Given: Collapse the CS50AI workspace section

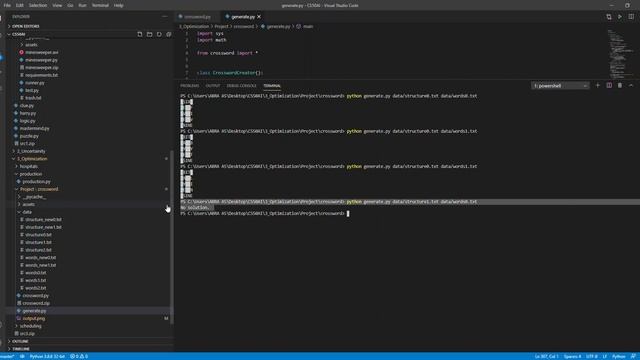Looking at the screenshot, I should (x=17, y=34).
